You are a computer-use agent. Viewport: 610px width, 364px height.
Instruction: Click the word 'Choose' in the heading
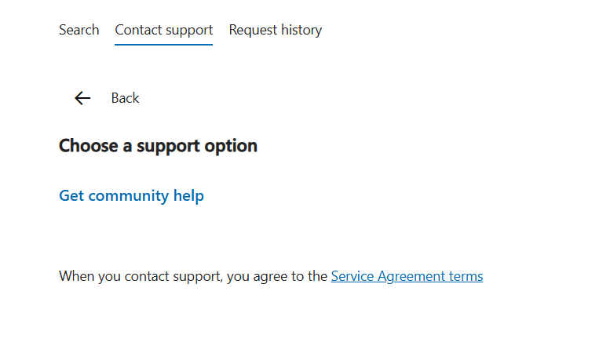(x=87, y=146)
